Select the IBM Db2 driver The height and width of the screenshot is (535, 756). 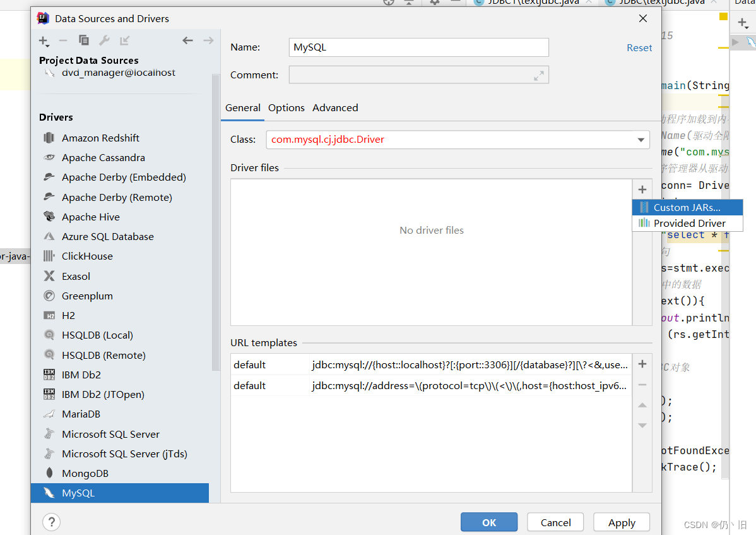119,375
